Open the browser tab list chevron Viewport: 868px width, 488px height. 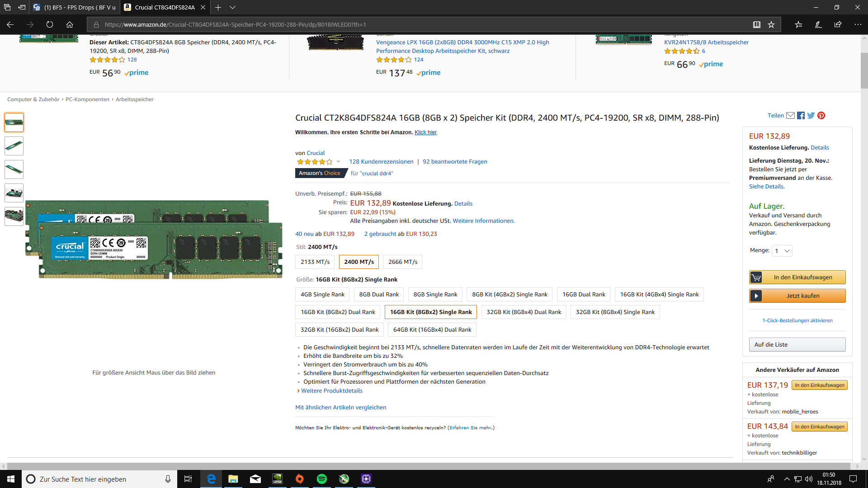[x=232, y=7]
